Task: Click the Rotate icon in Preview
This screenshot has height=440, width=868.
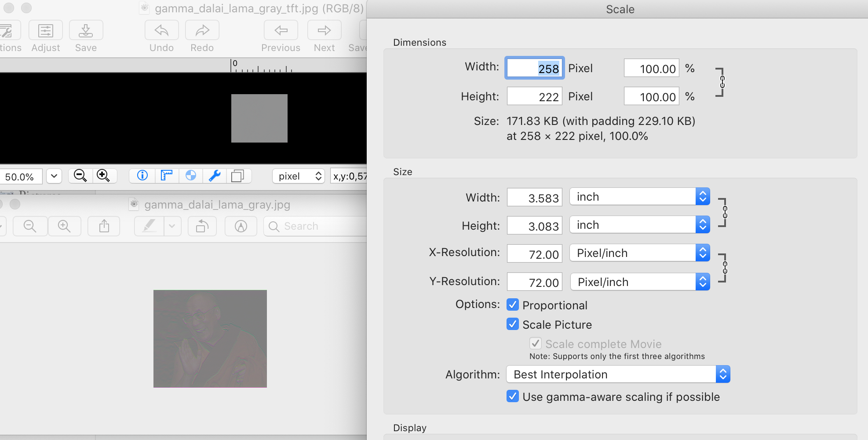Action: (x=202, y=226)
